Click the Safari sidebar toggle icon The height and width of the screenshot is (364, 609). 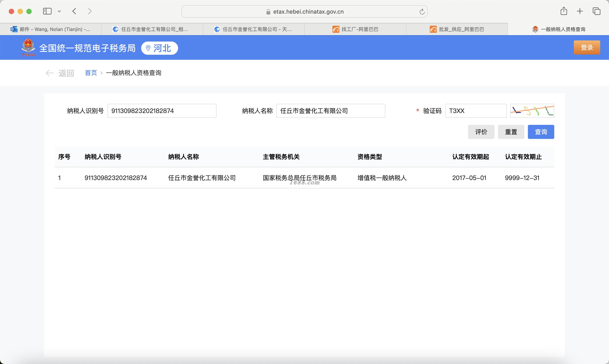pos(47,11)
